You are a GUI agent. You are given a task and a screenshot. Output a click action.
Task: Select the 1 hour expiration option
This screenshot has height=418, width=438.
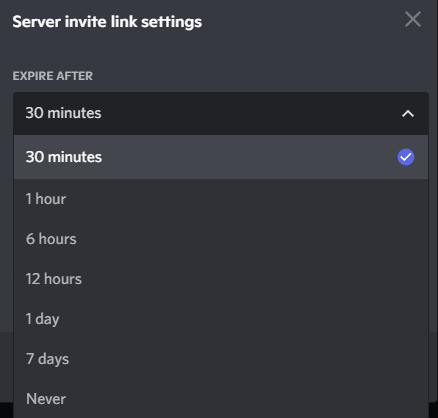221,199
